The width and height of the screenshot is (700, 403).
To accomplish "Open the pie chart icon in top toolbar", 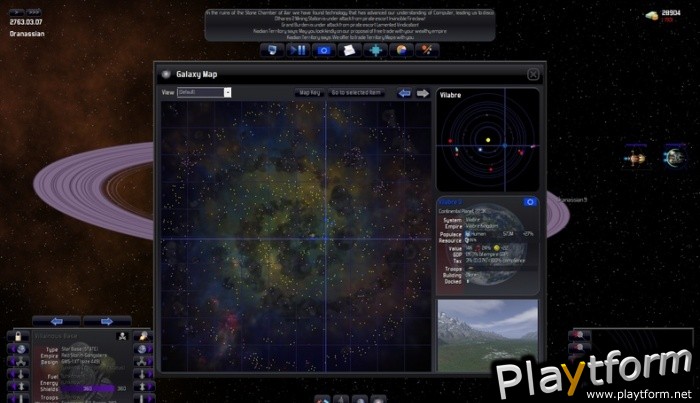I will [401, 50].
